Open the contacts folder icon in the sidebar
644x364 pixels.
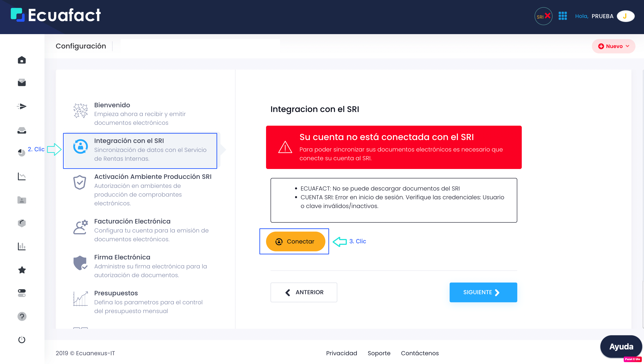coord(22,200)
